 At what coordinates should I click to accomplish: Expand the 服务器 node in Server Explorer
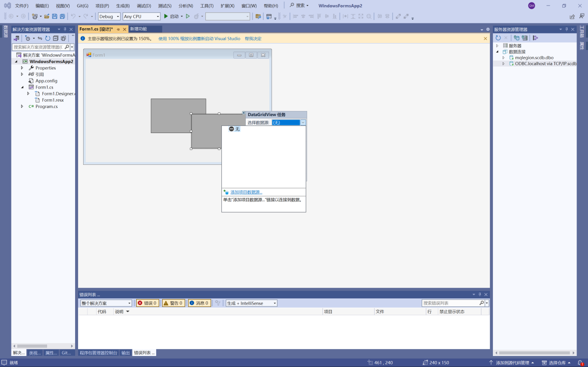click(x=497, y=45)
